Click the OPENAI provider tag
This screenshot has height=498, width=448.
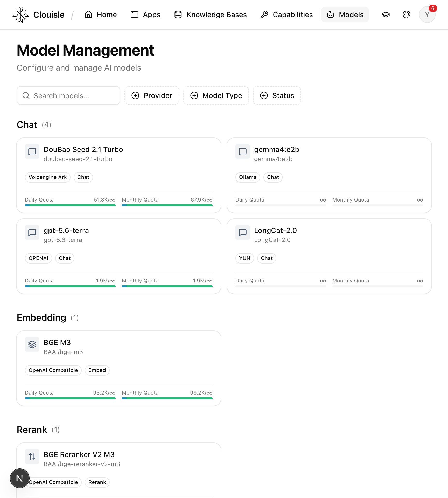click(x=38, y=258)
